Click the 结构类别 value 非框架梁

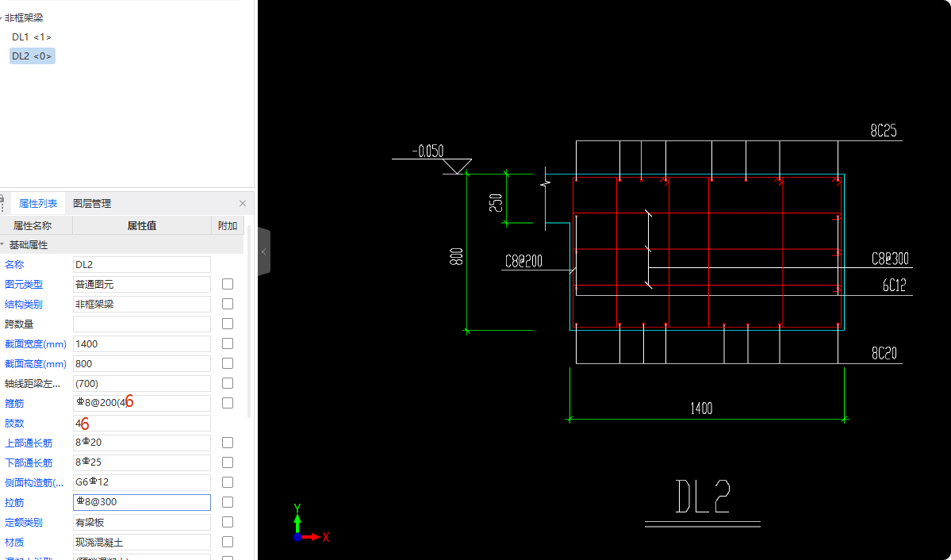[x=142, y=304]
